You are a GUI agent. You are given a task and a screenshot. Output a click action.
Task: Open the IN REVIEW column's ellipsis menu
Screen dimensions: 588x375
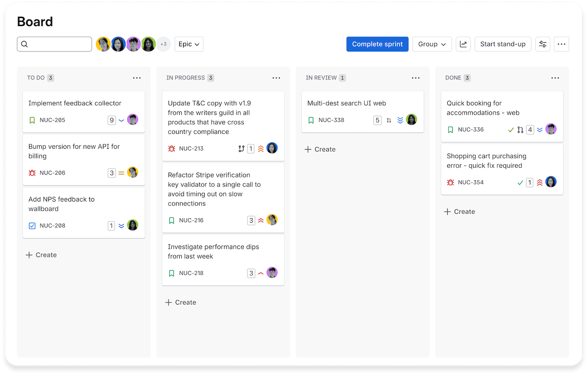click(x=416, y=78)
